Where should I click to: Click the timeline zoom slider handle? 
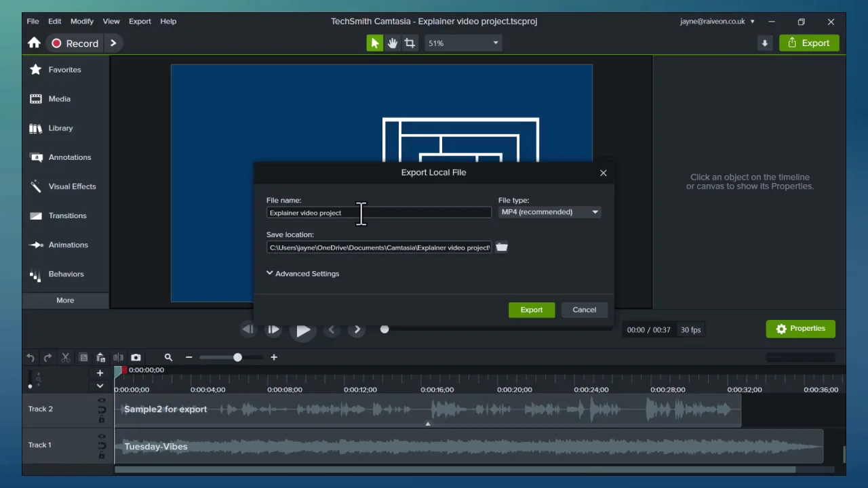tap(237, 357)
